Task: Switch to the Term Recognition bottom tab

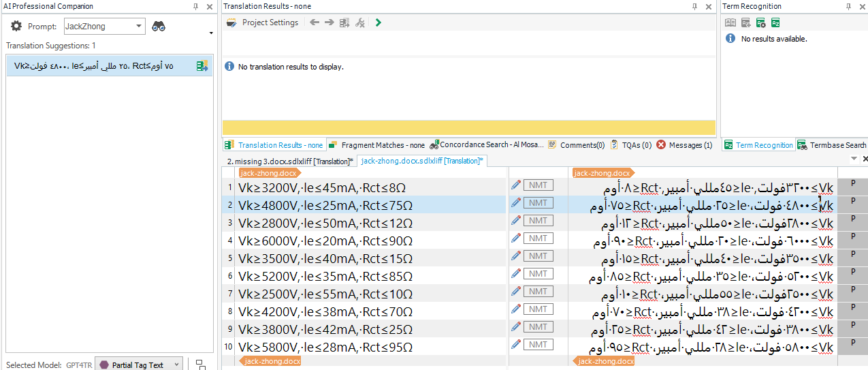Action: coord(758,145)
